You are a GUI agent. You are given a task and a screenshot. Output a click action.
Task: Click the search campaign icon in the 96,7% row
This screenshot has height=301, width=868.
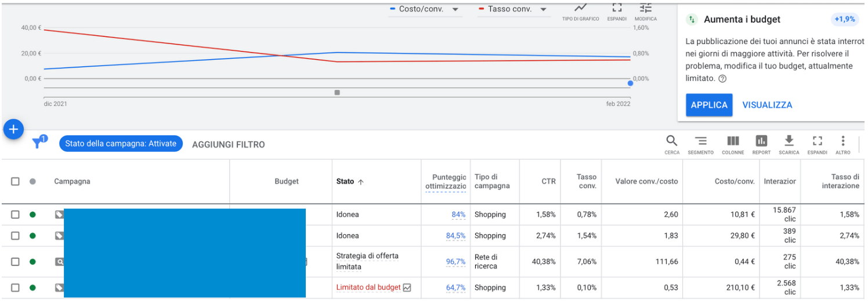(59, 261)
